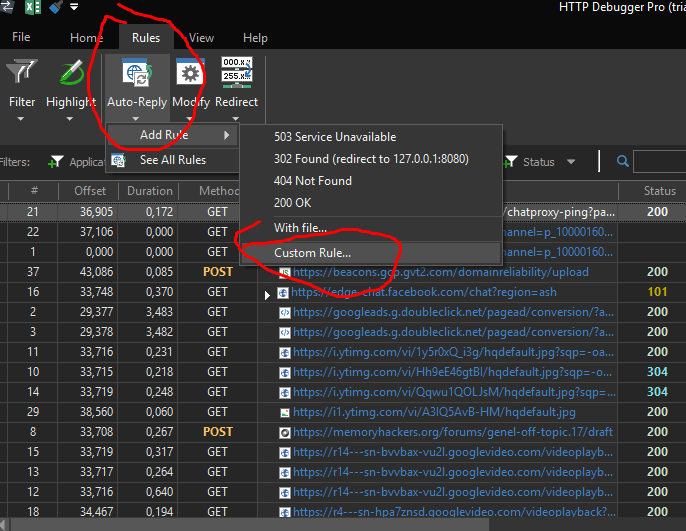Viewport: 686px width, 531px height.
Task: Open the Help ribbon tab
Action: pos(255,38)
